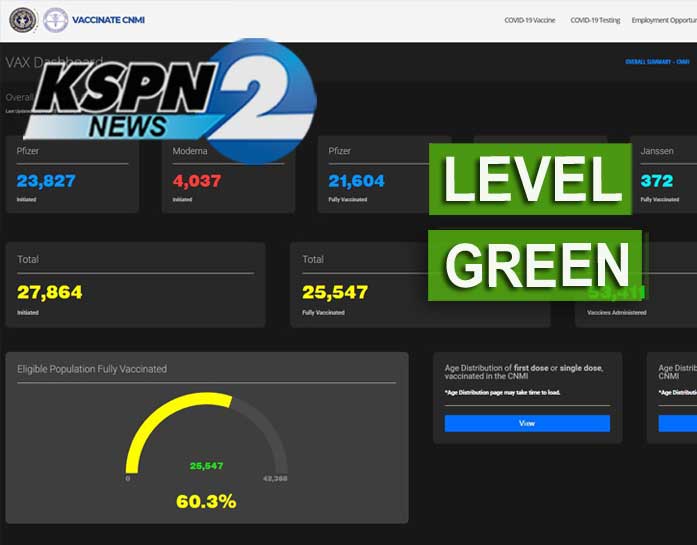Select the Moderna 4,037 initiated card

coord(228,174)
